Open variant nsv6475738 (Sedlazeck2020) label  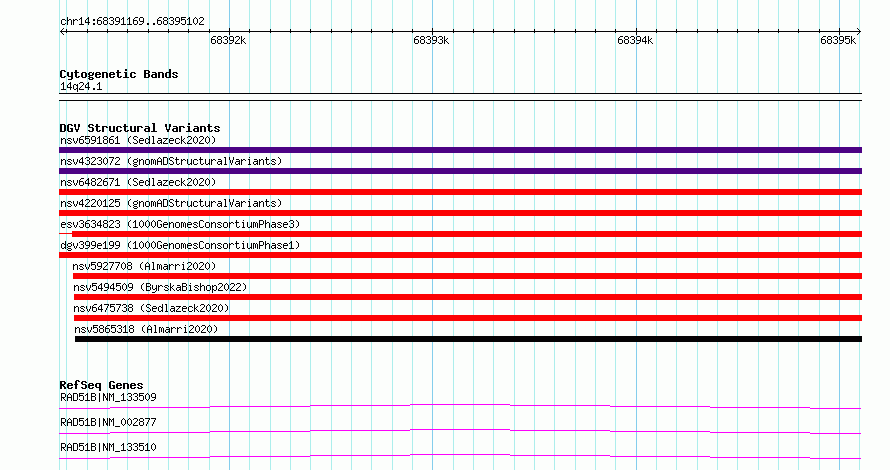click(151, 308)
